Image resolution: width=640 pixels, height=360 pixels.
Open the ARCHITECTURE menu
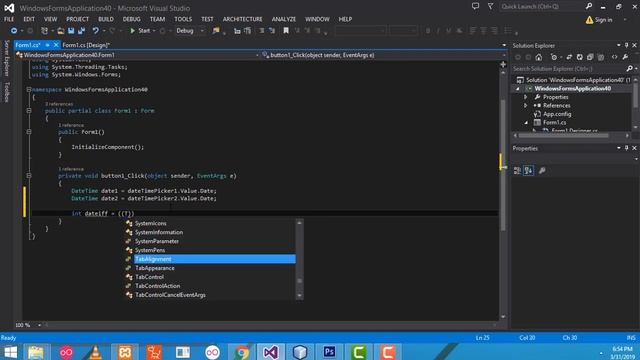tap(242, 19)
